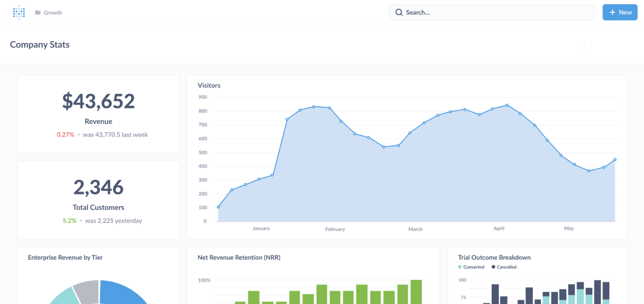Click the gray slice of the pie chart
The image size is (644, 304).
(x=87, y=291)
